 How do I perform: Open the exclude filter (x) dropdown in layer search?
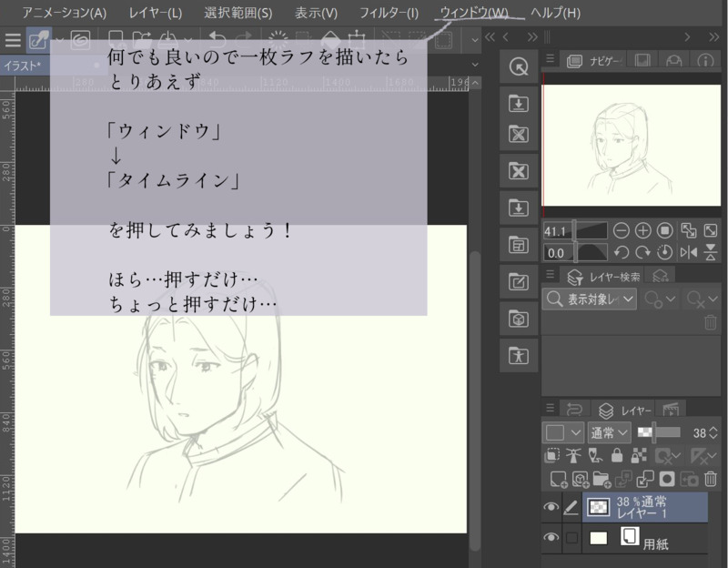tap(702, 299)
